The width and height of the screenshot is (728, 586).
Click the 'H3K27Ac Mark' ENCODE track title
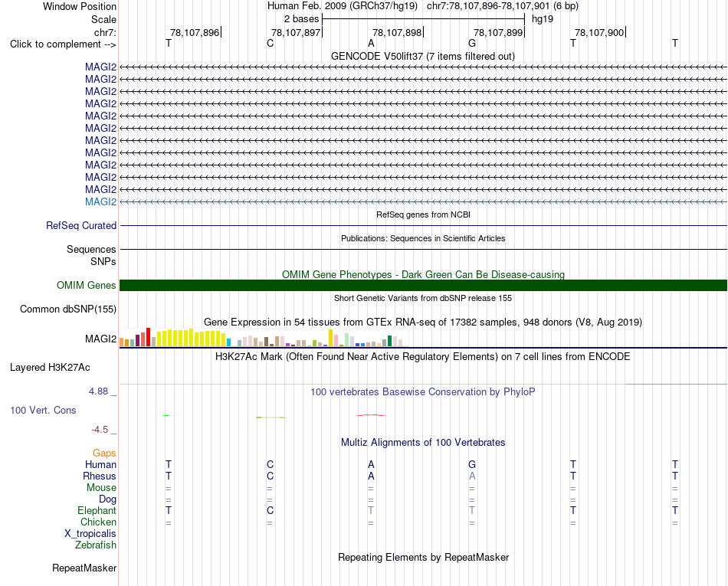(x=423, y=357)
